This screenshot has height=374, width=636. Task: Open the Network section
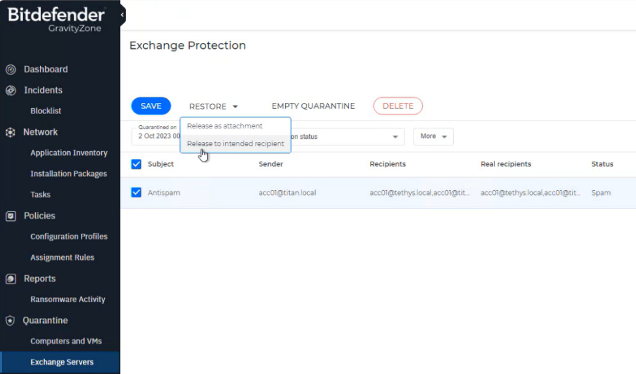click(x=40, y=132)
